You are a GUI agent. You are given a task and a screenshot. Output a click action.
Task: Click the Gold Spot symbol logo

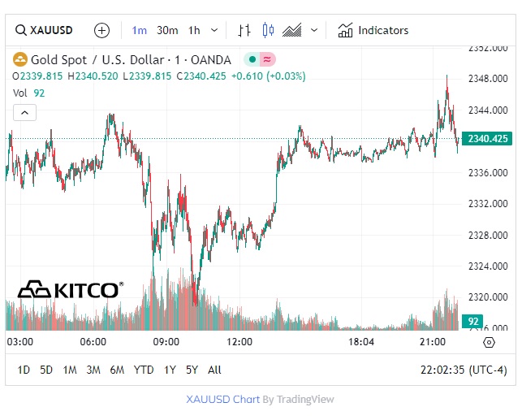coord(20,60)
